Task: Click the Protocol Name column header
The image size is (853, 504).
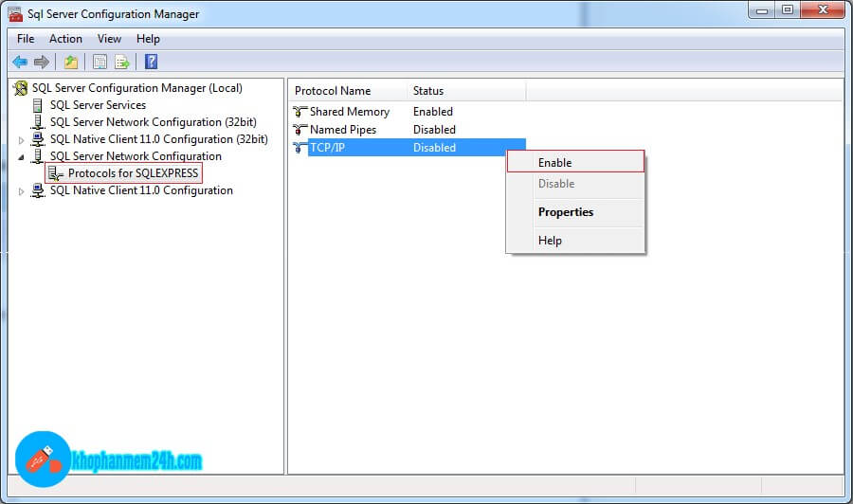Action: [x=333, y=91]
